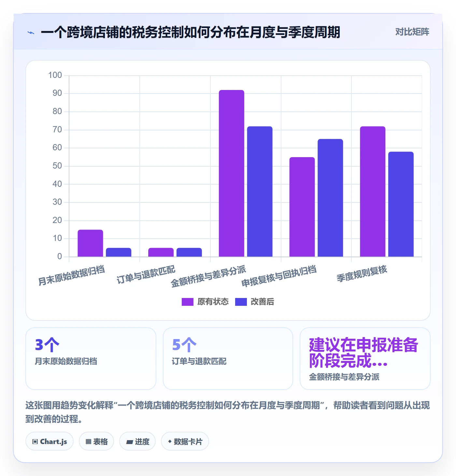Image resolution: width=456 pixels, height=476 pixels.
Task: Click the grid icon in the 表格 chip
Action: tap(88, 442)
